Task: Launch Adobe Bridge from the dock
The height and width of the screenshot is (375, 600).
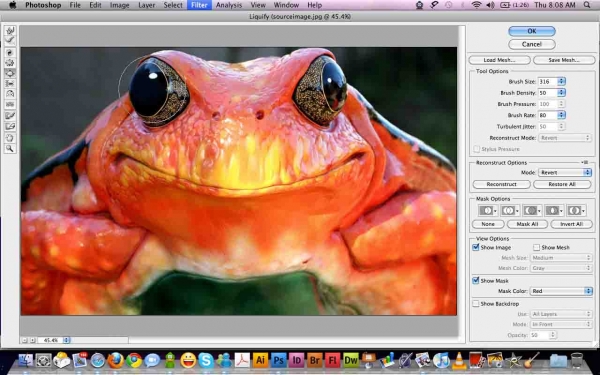Action: pos(315,360)
